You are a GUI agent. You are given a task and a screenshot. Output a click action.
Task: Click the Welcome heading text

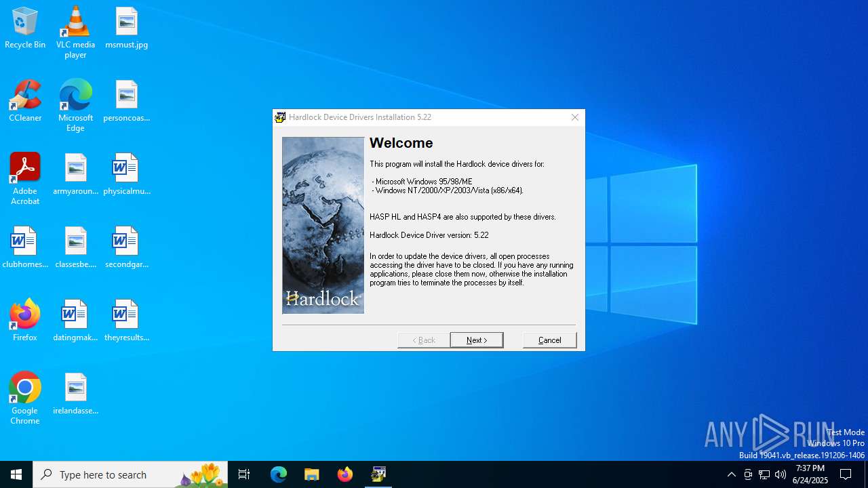pos(401,143)
